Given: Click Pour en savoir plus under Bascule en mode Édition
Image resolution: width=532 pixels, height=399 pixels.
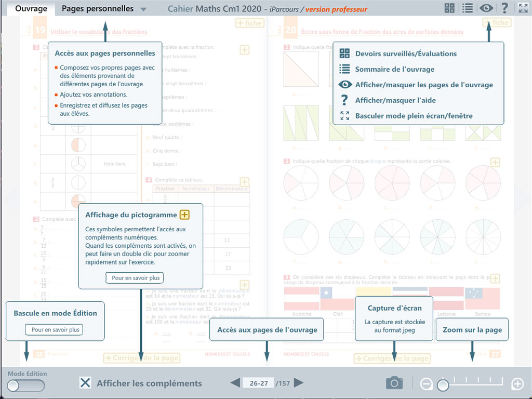Looking at the screenshot, I should click(55, 329).
